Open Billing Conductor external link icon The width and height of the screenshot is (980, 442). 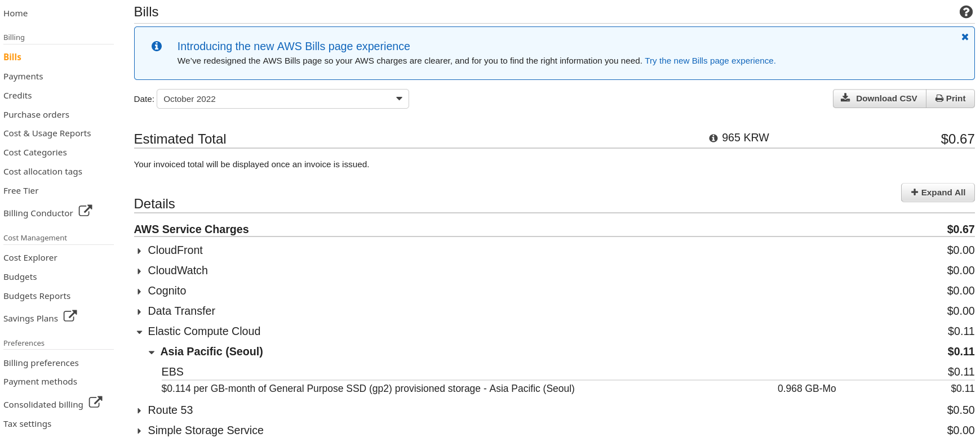[x=85, y=211]
